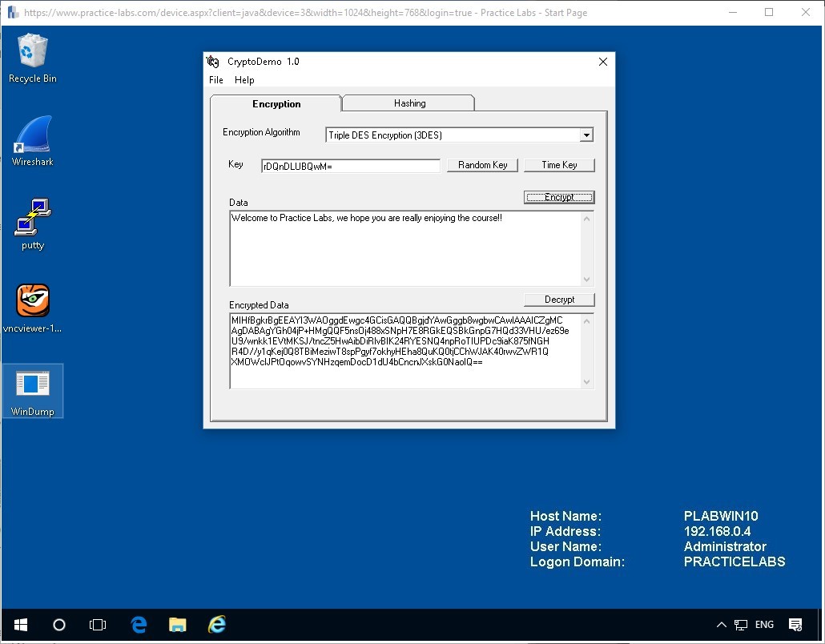
Task: Click the Random Key button
Action: 482,164
